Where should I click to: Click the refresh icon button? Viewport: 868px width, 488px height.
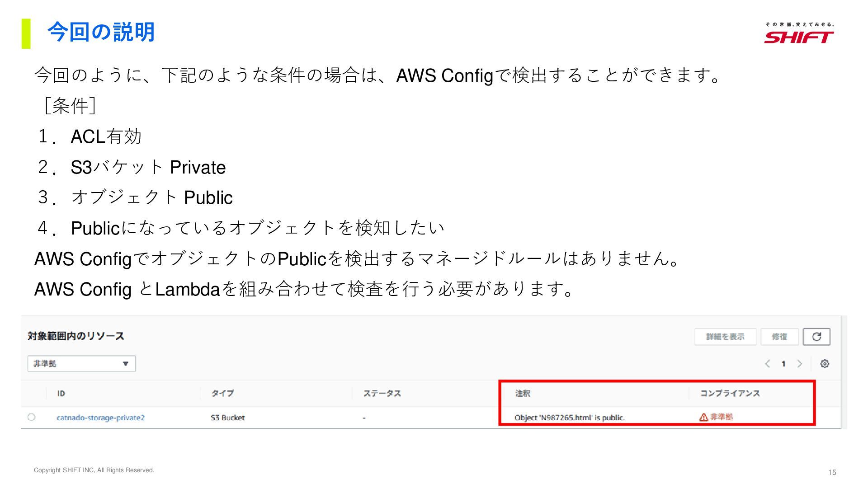816,337
